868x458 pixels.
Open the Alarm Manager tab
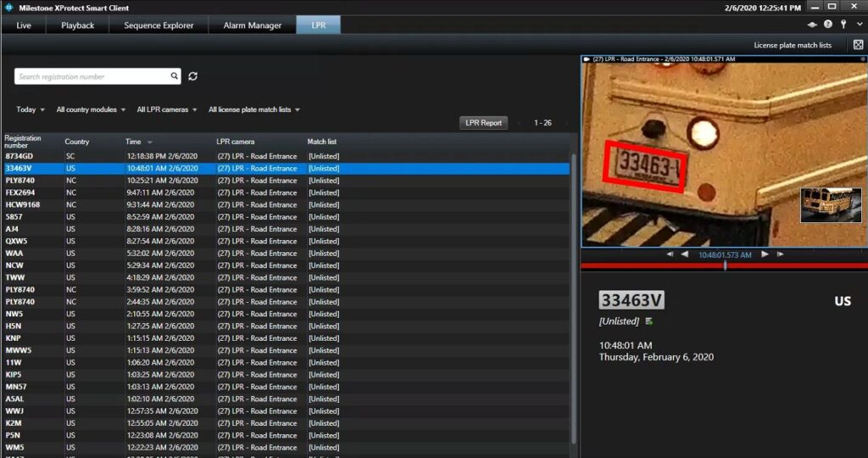click(x=253, y=25)
